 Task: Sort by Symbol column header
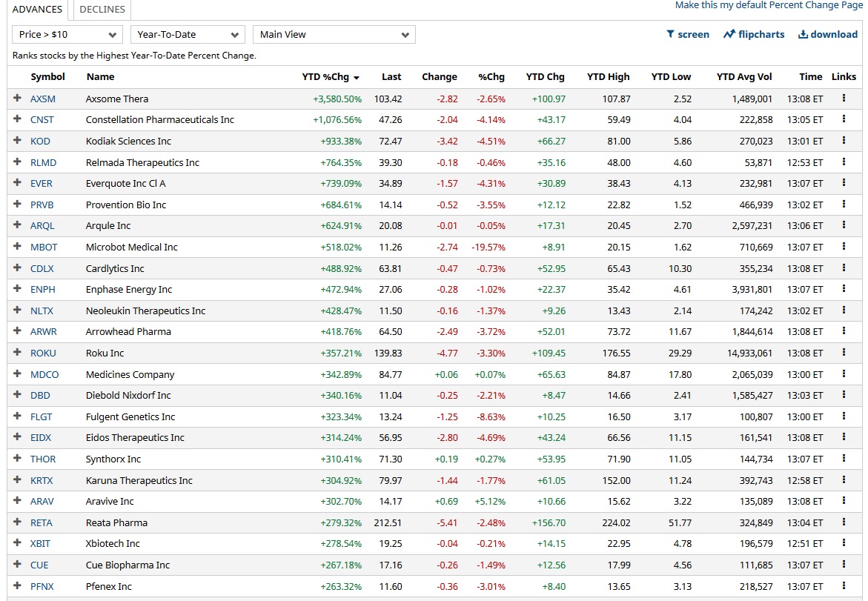[47, 77]
